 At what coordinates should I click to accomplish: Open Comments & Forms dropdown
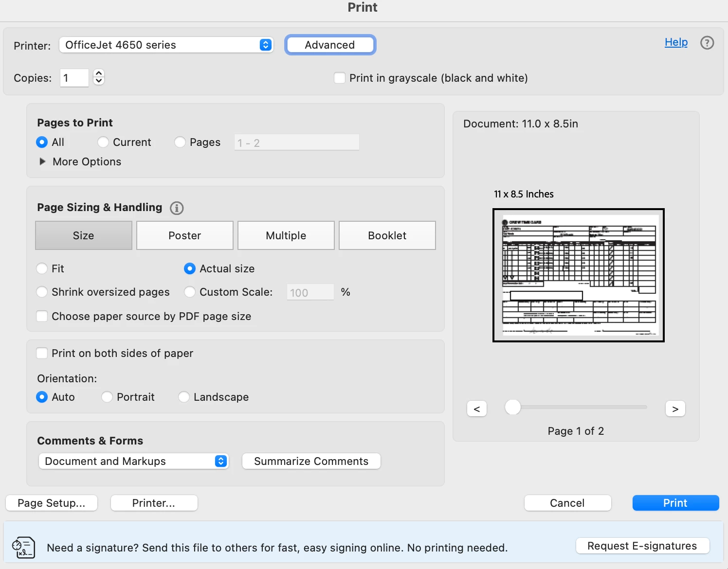click(133, 461)
